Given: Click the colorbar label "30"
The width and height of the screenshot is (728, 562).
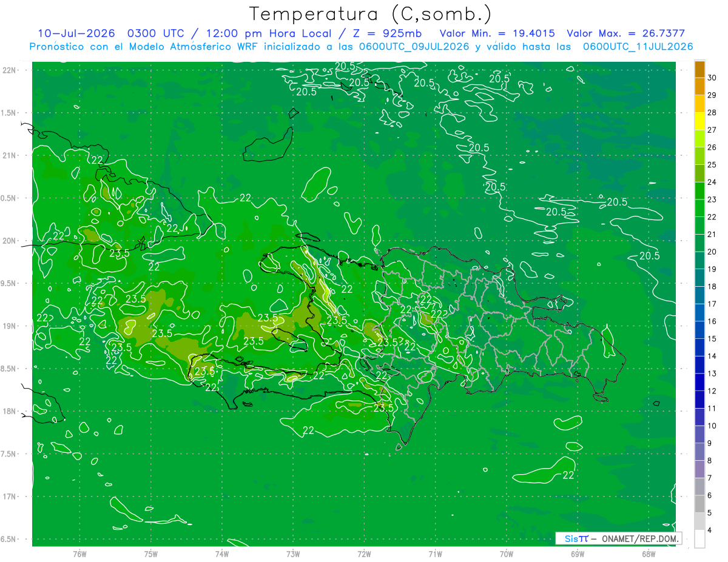Looking at the screenshot, I should click(712, 78).
